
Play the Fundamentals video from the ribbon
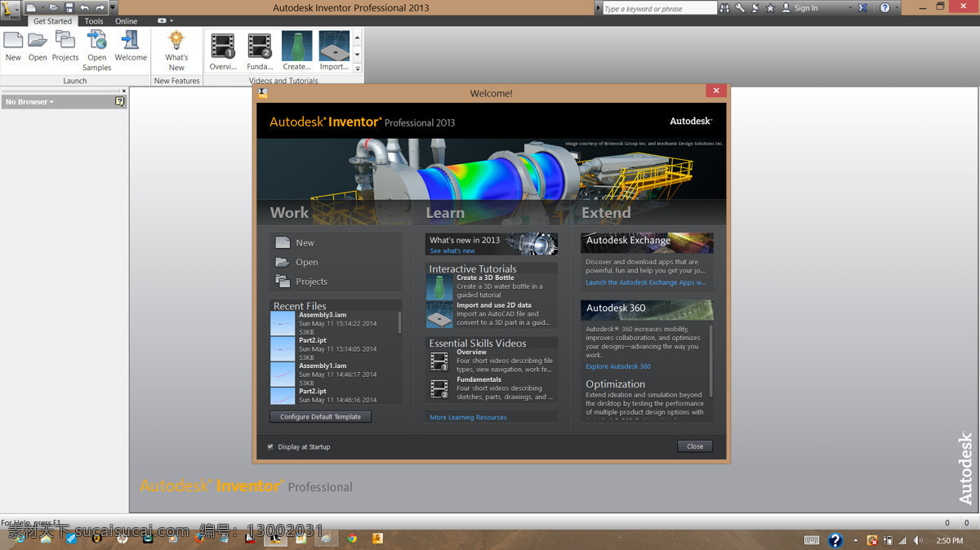(260, 46)
